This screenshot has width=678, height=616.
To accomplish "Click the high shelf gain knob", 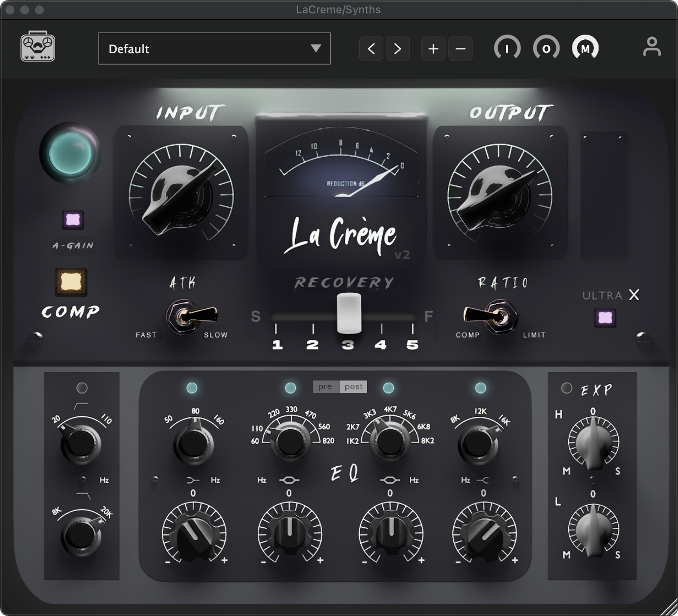I will 484,534.
